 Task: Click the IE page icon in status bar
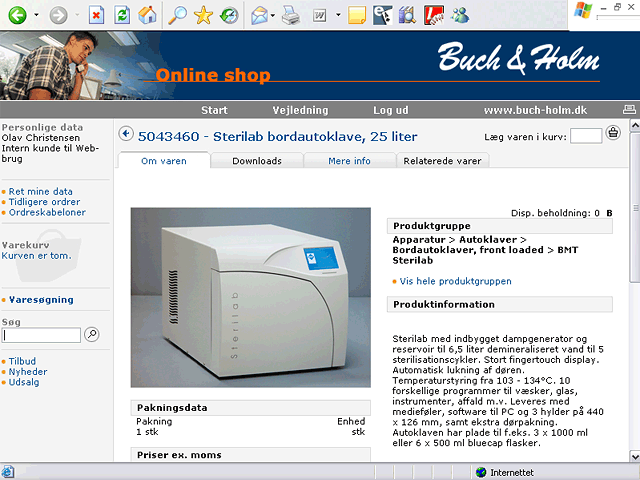pyautogui.click(x=8, y=472)
